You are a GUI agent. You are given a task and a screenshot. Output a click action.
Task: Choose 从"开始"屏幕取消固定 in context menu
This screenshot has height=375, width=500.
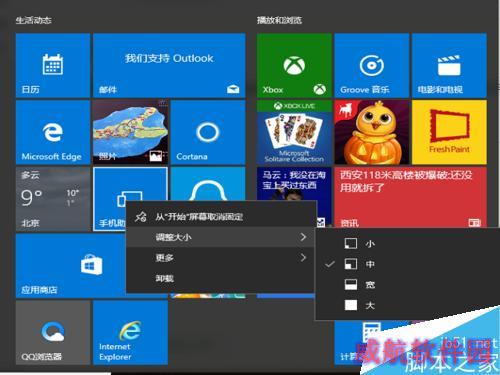tap(221, 217)
